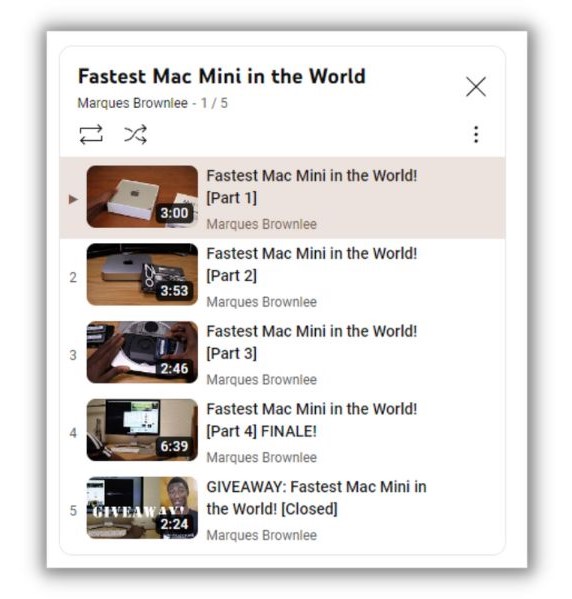Viewport: 572px width, 599px height.
Task: Click the 3:53 duration badge on Part 2
Action: click(x=174, y=291)
